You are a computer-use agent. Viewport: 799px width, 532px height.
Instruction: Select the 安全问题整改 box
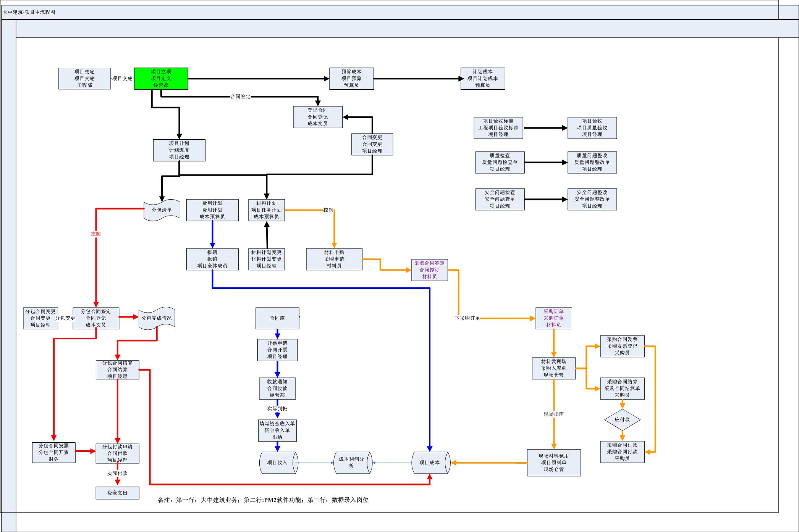tap(592, 199)
